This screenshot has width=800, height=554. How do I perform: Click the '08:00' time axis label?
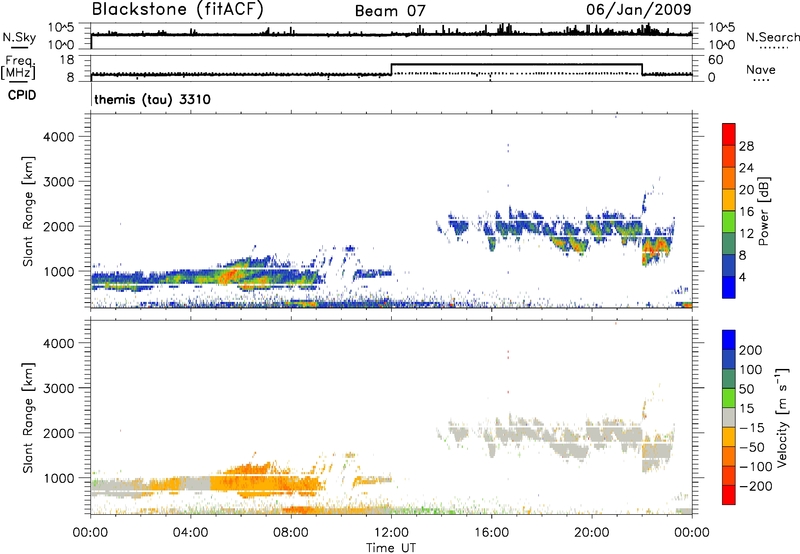[x=291, y=533]
